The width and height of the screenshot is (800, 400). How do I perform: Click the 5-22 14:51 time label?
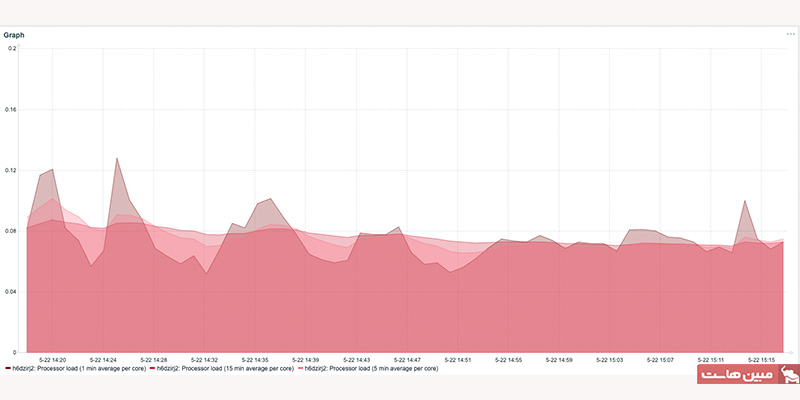point(458,360)
